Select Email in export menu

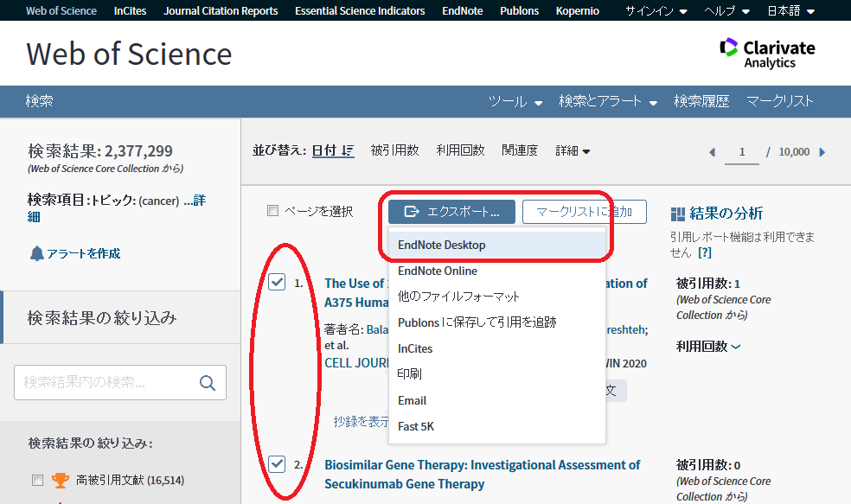click(x=497, y=400)
